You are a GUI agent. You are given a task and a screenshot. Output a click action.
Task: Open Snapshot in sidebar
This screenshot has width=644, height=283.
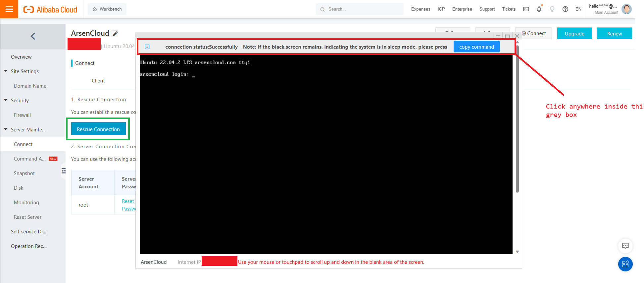pos(24,173)
